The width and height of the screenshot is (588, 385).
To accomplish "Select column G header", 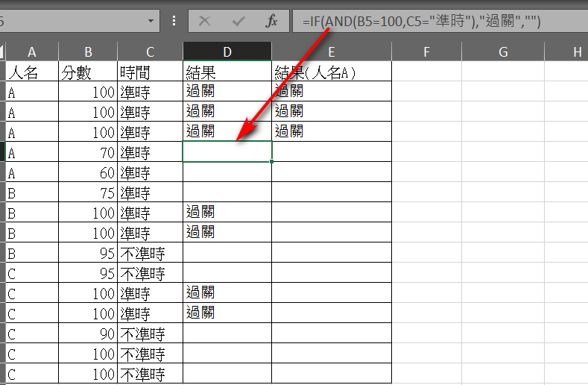I will (503, 51).
